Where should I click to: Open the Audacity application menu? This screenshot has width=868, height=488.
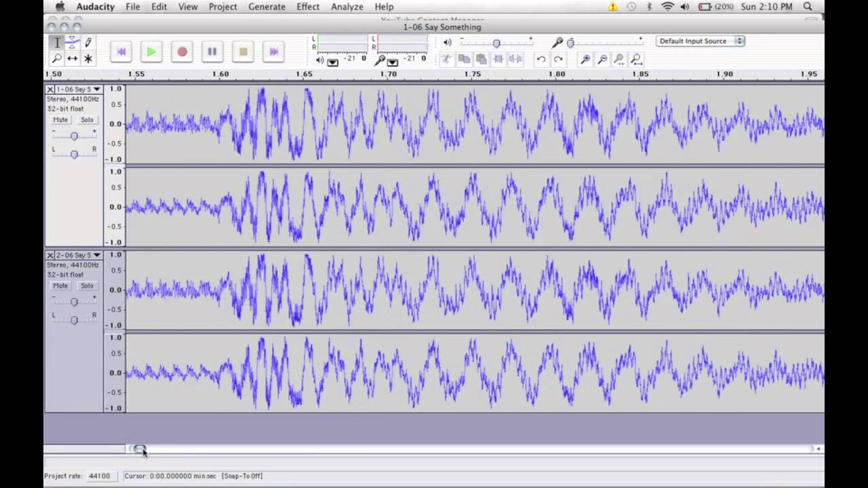95,7
